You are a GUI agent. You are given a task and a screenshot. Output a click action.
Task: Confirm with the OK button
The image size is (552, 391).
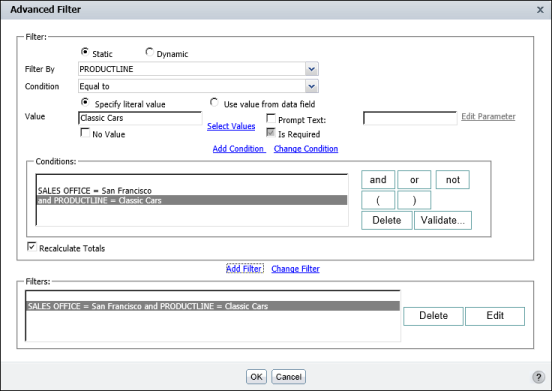click(x=256, y=377)
